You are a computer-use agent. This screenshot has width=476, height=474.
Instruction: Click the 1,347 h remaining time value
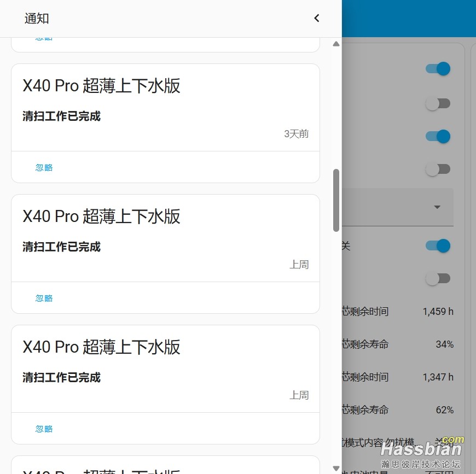[x=438, y=377]
